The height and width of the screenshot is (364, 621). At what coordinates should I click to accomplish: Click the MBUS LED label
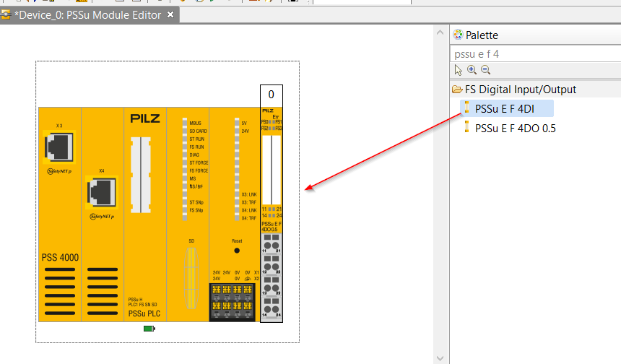click(195, 123)
